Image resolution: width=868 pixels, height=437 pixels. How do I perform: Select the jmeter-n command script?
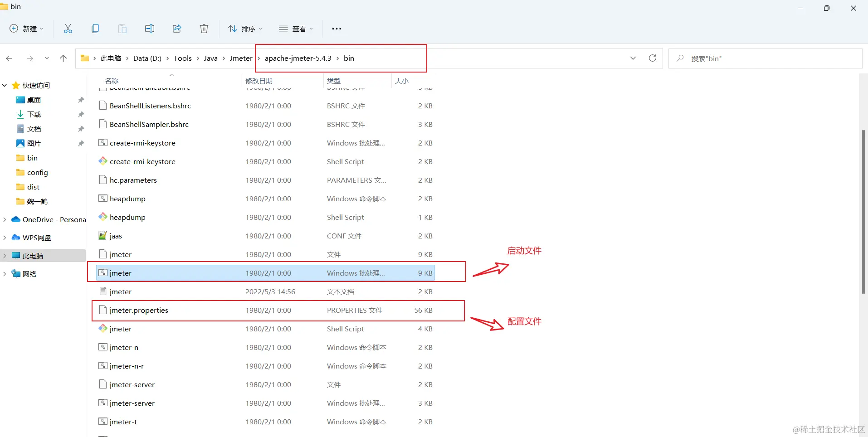tap(266, 347)
